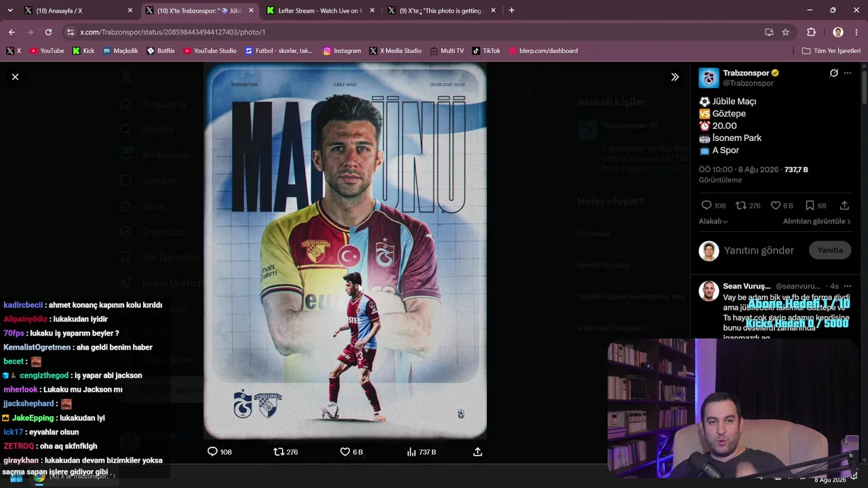Screen dimensions: 868x488
Task: Open the Futbol - skorlar bookmark
Action: (279, 51)
